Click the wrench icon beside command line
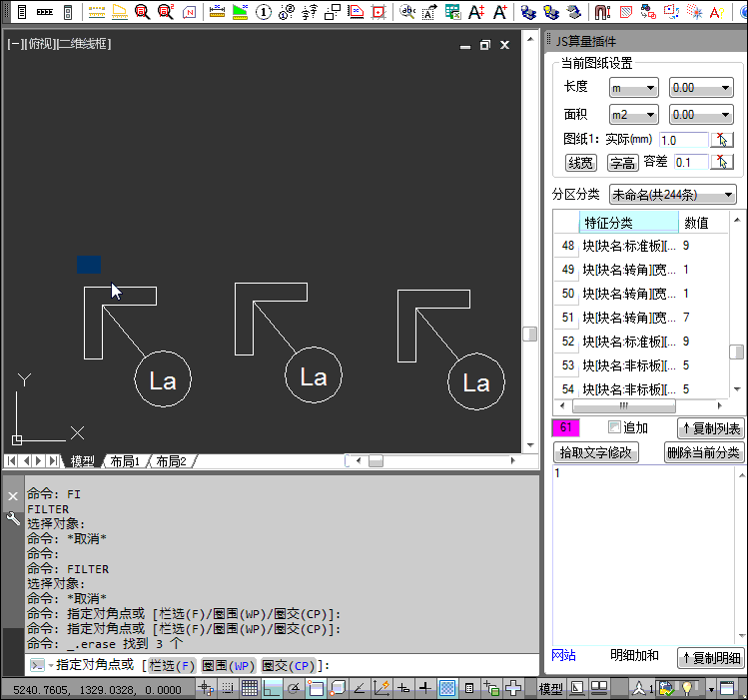Screen dimensions: 748x700 pyautogui.click(x=13, y=518)
